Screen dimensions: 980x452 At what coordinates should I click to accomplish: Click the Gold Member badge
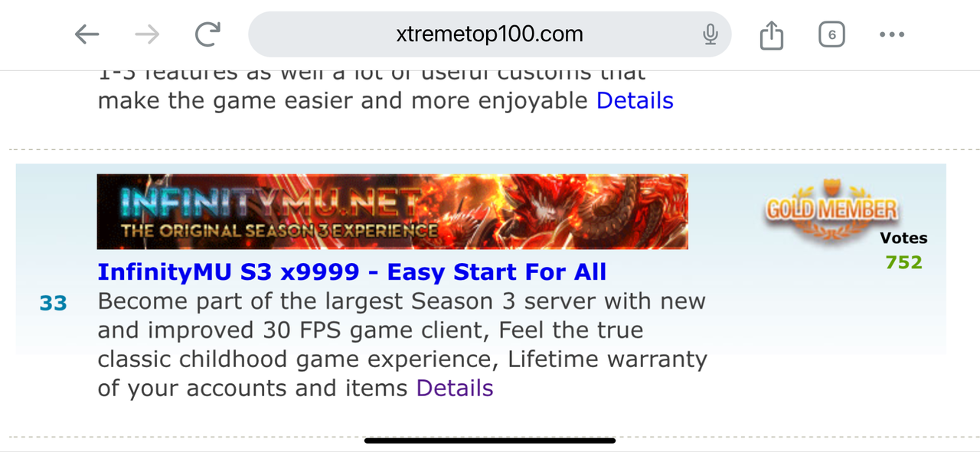(831, 211)
